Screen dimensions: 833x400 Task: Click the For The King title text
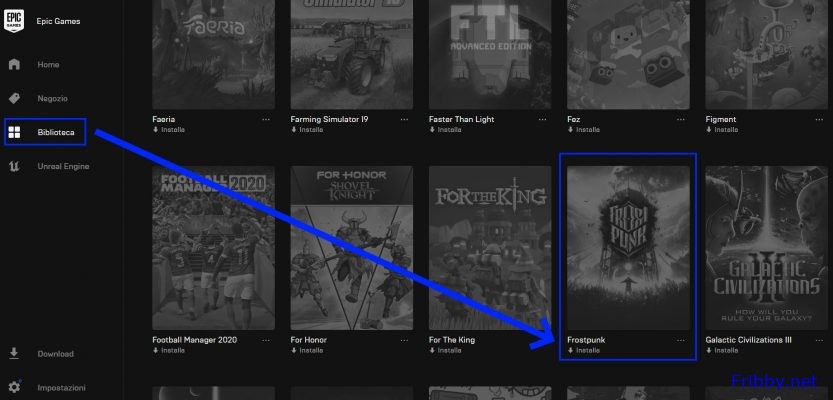click(452, 340)
